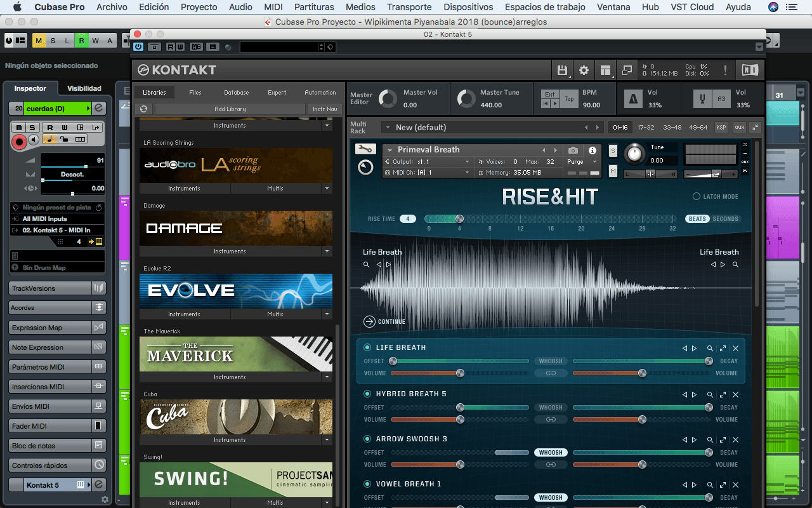Click the Life Breath waveform display
Viewport: 812px width, 508px height.
(551, 288)
